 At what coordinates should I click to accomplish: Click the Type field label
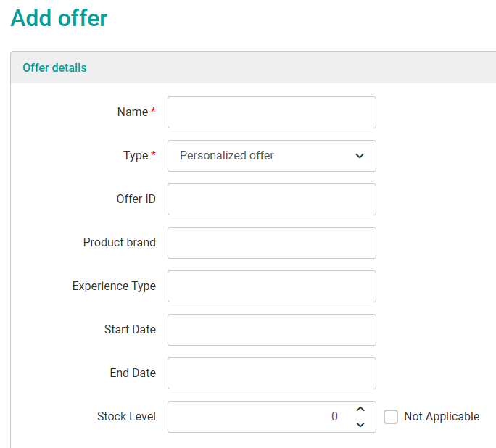click(136, 156)
